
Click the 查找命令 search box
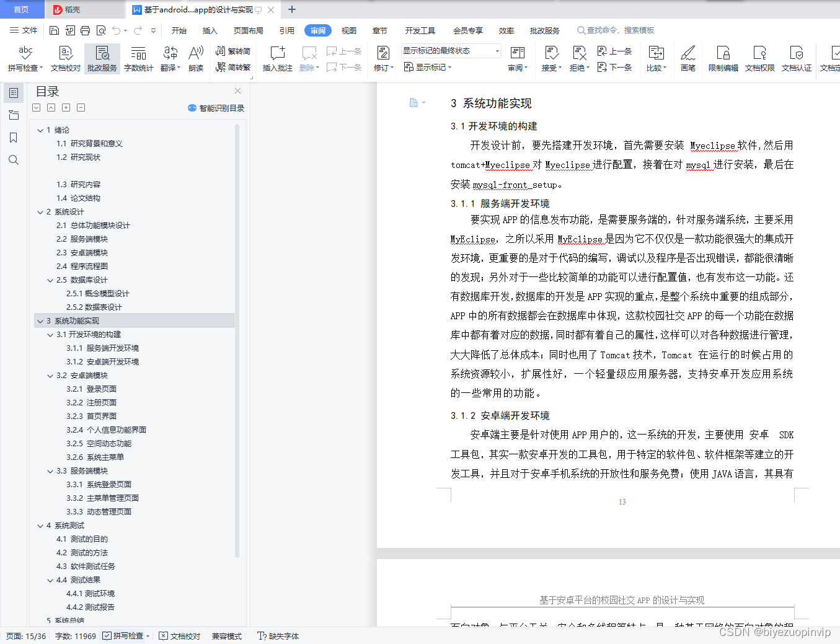pos(616,30)
